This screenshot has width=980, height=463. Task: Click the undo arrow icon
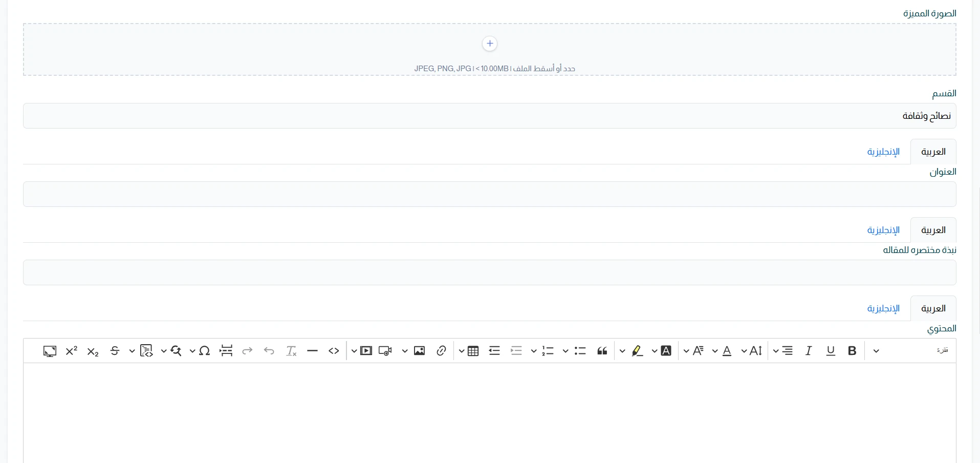click(x=269, y=351)
